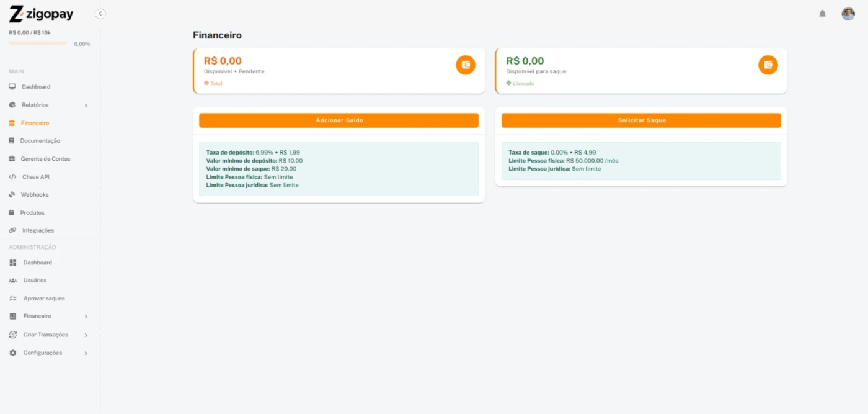Click the Zigopay logo

click(41, 14)
